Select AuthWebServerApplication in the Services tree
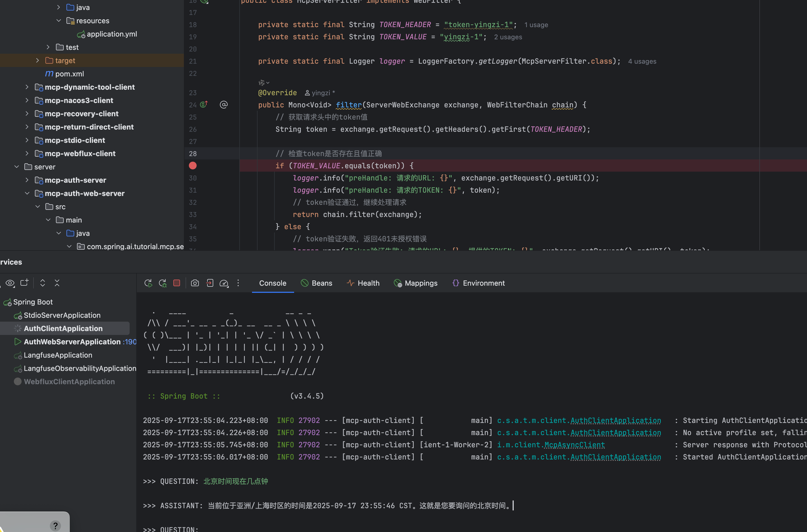 tap(72, 342)
